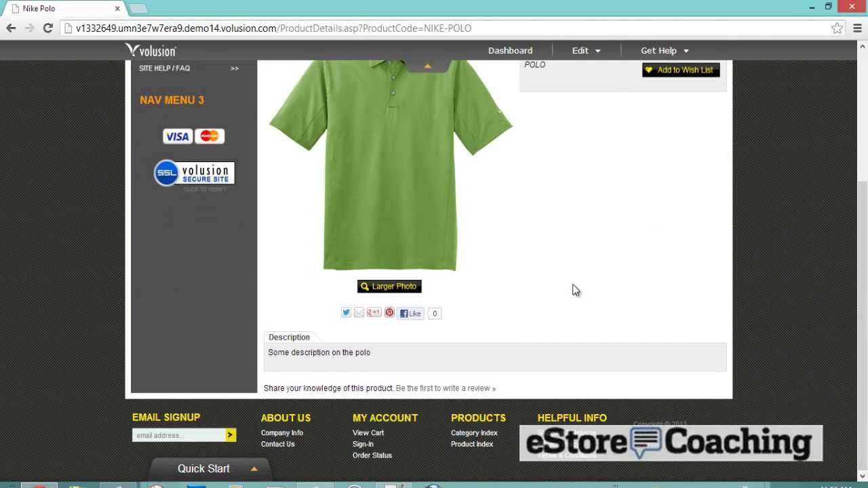Submit email signup arrow button
The height and width of the screenshot is (488, 868).
[231, 435]
